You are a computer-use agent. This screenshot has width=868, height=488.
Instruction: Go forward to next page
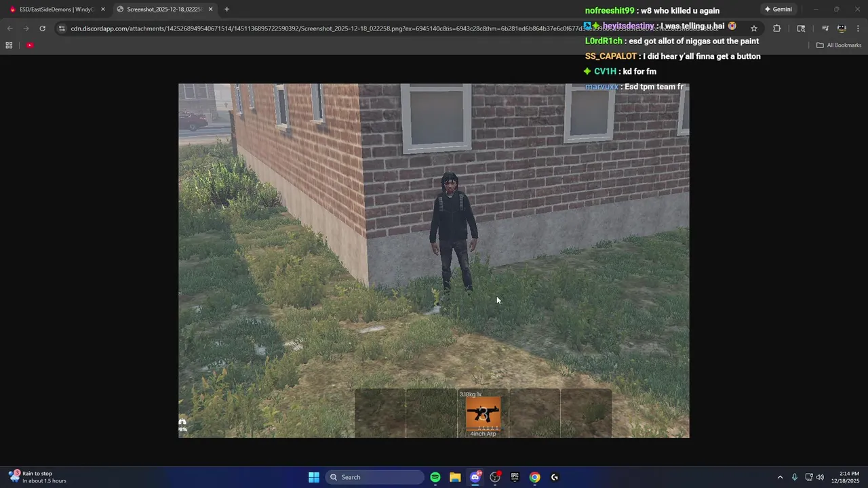[26, 28]
